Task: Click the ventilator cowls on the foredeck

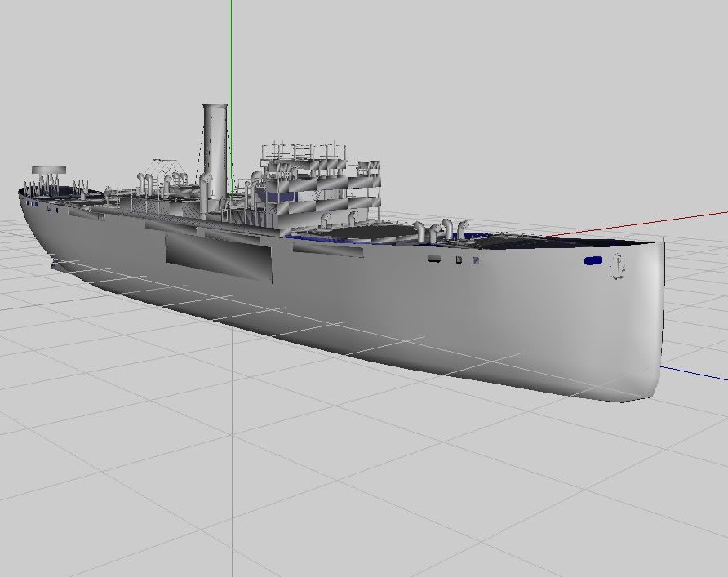Action: click(441, 230)
